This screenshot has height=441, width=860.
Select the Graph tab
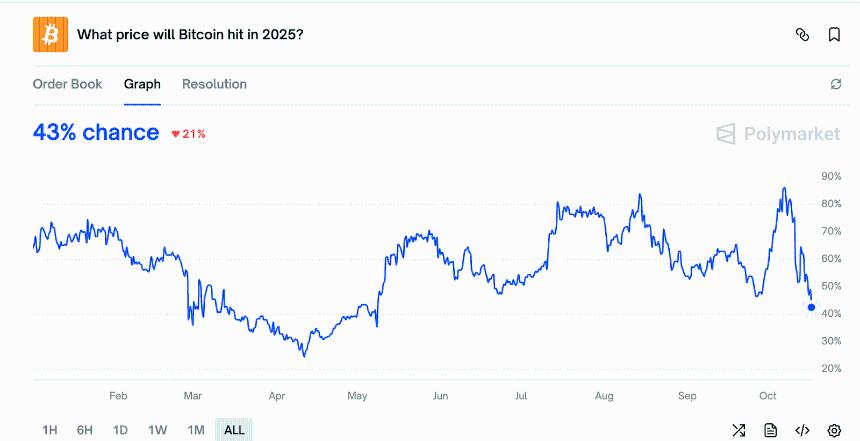[142, 84]
